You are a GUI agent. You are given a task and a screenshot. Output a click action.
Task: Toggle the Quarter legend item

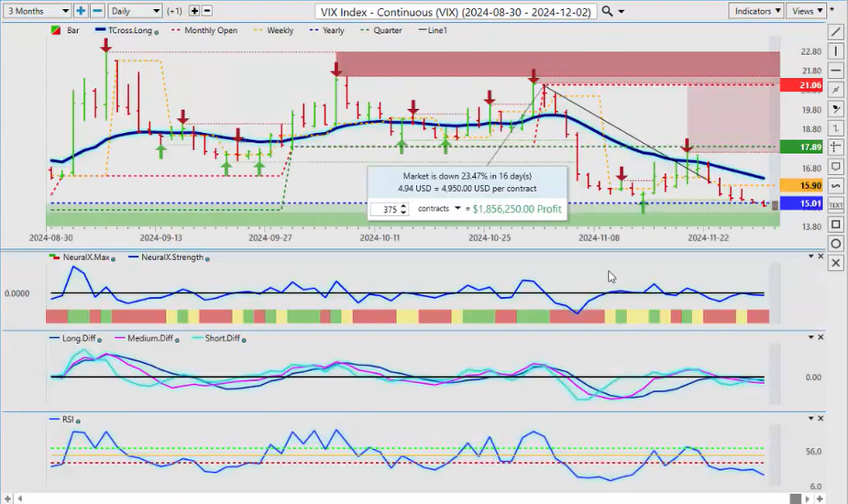(381, 30)
